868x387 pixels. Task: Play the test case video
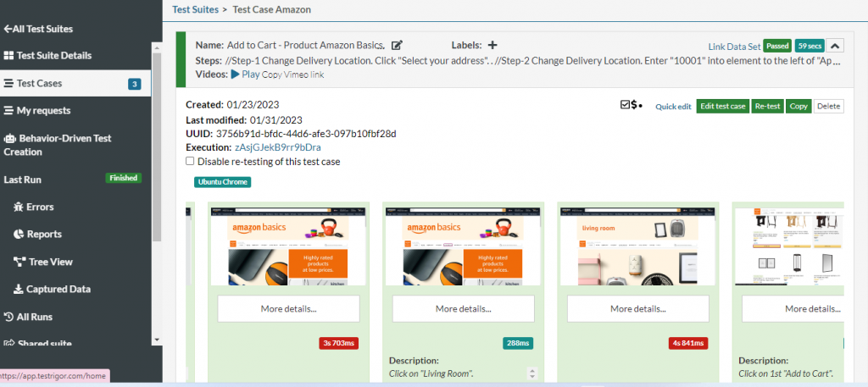click(245, 75)
